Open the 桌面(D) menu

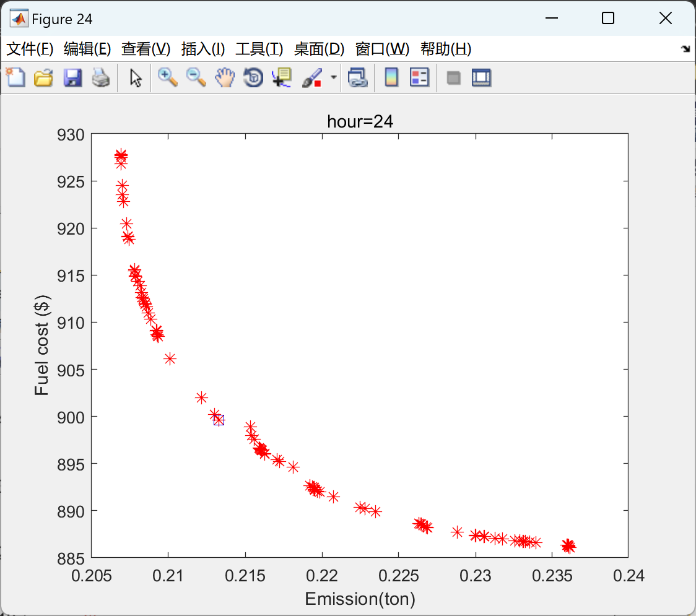(x=319, y=49)
